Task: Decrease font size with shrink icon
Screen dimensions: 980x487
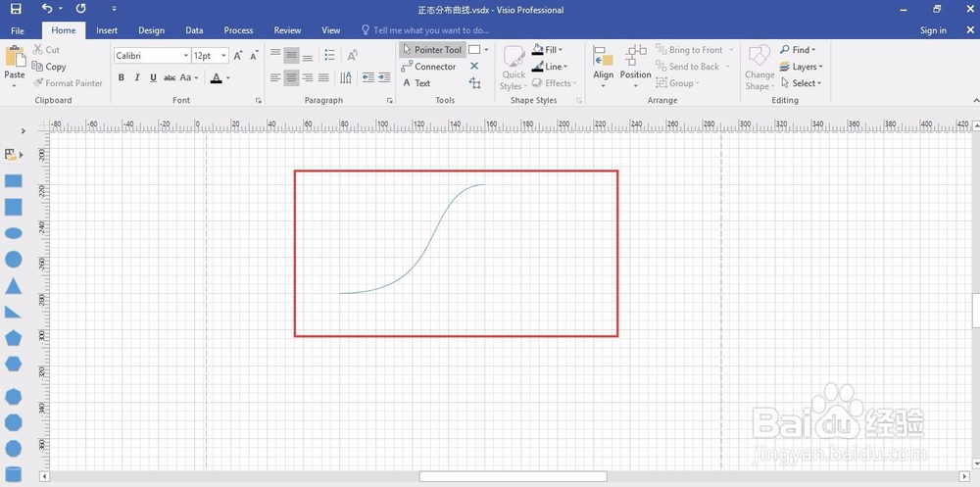Action: tap(254, 56)
